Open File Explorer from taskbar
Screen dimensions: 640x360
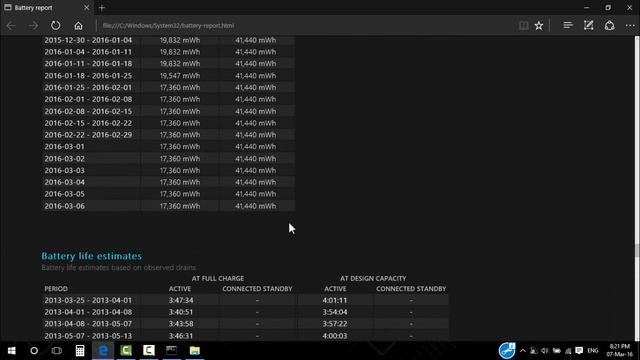(x=195, y=351)
